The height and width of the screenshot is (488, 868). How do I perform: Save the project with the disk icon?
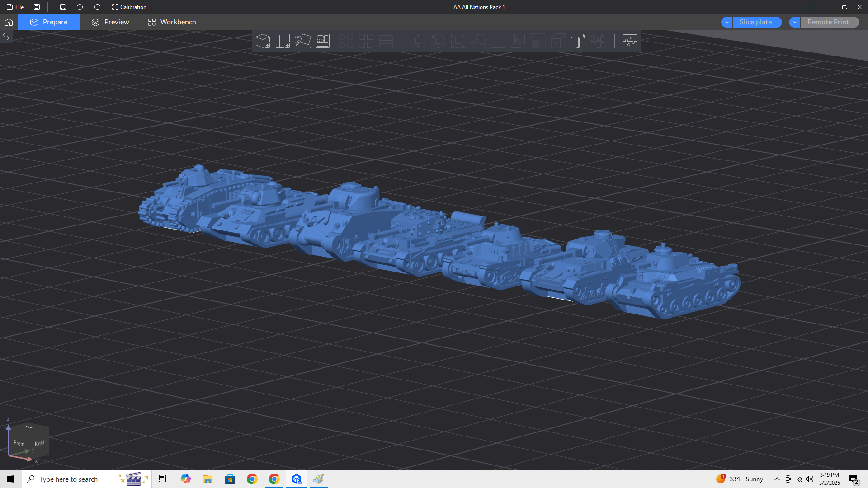pyautogui.click(x=63, y=7)
